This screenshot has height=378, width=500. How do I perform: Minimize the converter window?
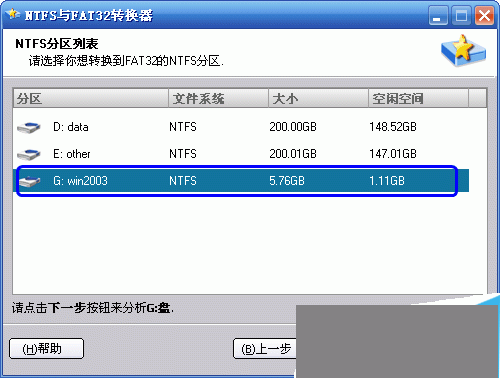point(439,15)
